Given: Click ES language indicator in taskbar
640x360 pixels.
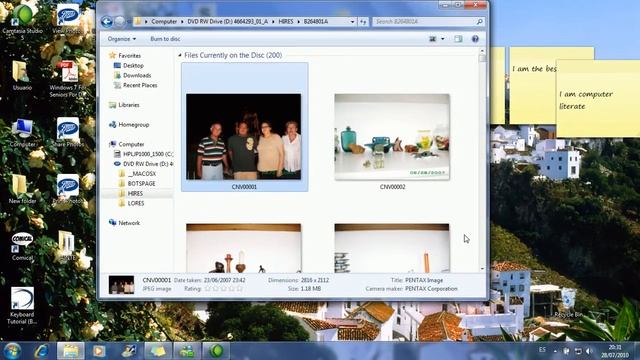Looking at the screenshot, I should (x=542, y=350).
